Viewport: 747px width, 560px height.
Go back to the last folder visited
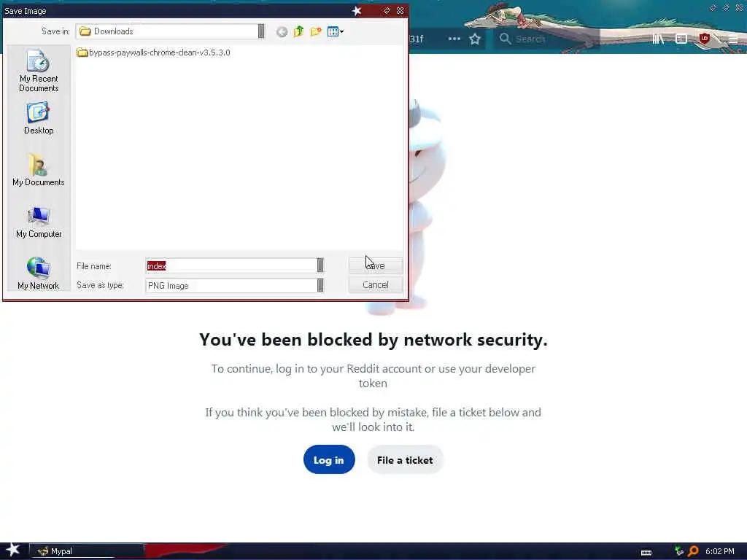(x=282, y=32)
